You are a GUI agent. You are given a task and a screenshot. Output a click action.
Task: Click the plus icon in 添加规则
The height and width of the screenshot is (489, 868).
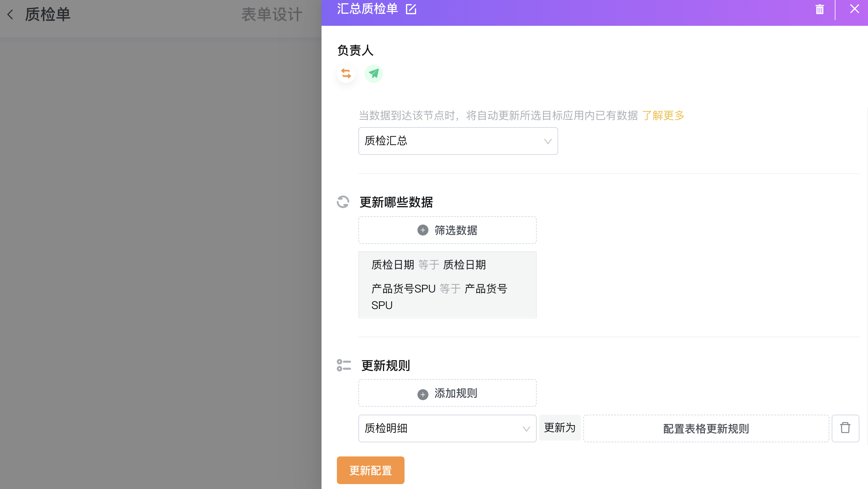coord(423,394)
